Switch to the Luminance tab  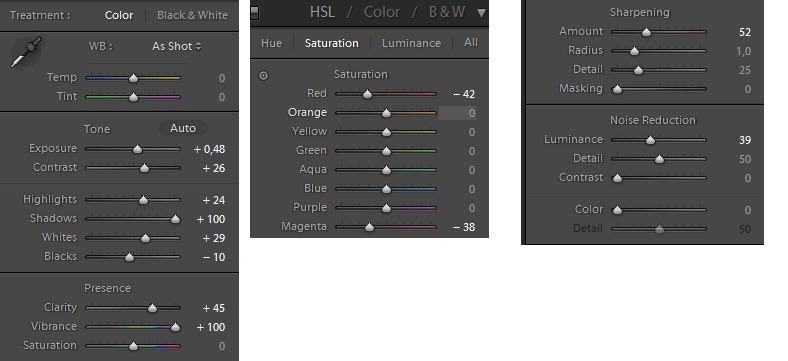(x=411, y=43)
